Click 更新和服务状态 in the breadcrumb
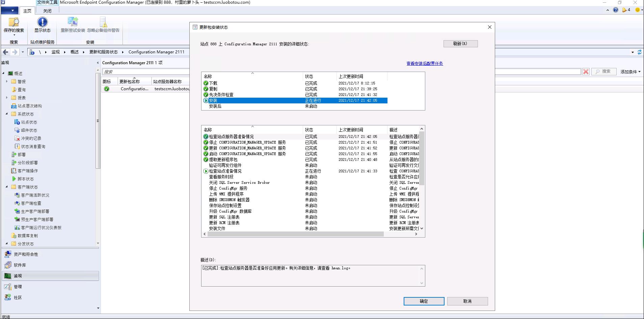Screen dimensions: 644x319 click(x=103, y=52)
